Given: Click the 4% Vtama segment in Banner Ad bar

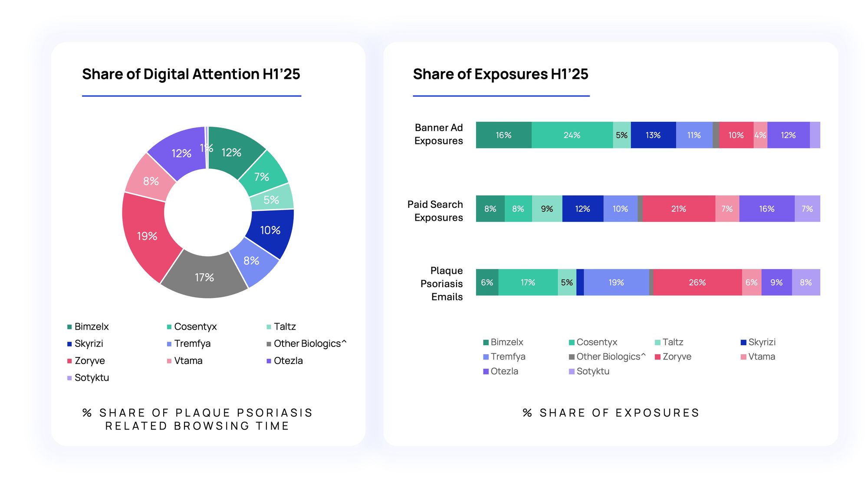Looking at the screenshot, I should [760, 135].
